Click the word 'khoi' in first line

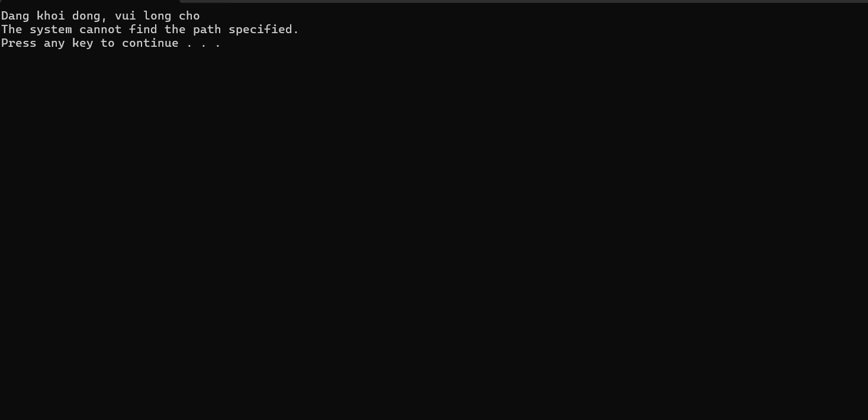(51, 16)
